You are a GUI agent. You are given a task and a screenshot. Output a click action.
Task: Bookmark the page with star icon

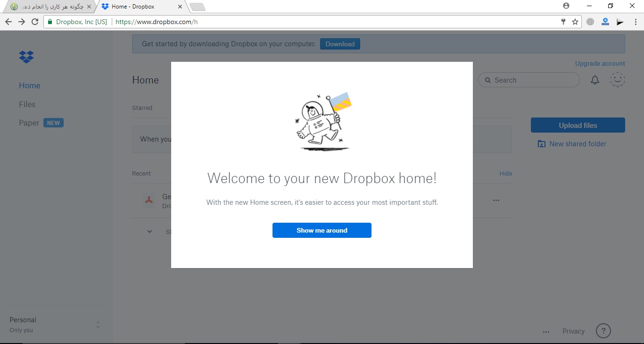pyautogui.click(x=575, y=22)
